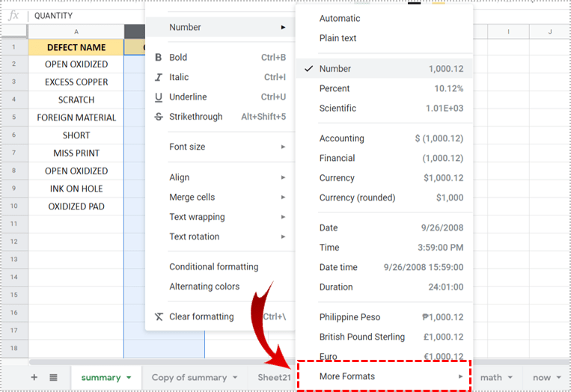The width and height of the screenshot is (571, 392).
Task: Switch to the Sheet21 tab
Action: click(274, 378)
